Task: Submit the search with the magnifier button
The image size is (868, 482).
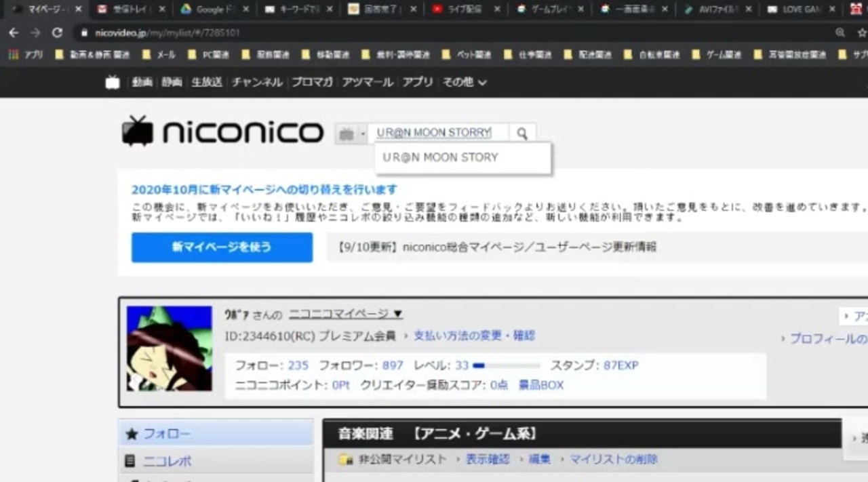Action: click(x=521, y=134)
